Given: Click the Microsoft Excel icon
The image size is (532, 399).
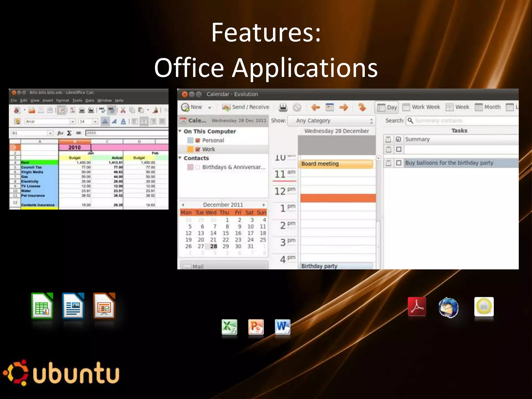Looking at the screenshot, I should point(229,327).
